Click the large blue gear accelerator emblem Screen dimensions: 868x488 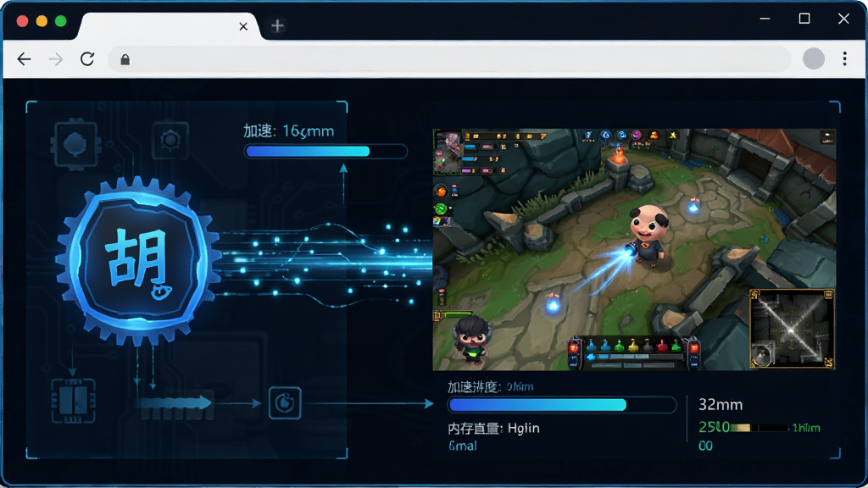tap(138, 261)
